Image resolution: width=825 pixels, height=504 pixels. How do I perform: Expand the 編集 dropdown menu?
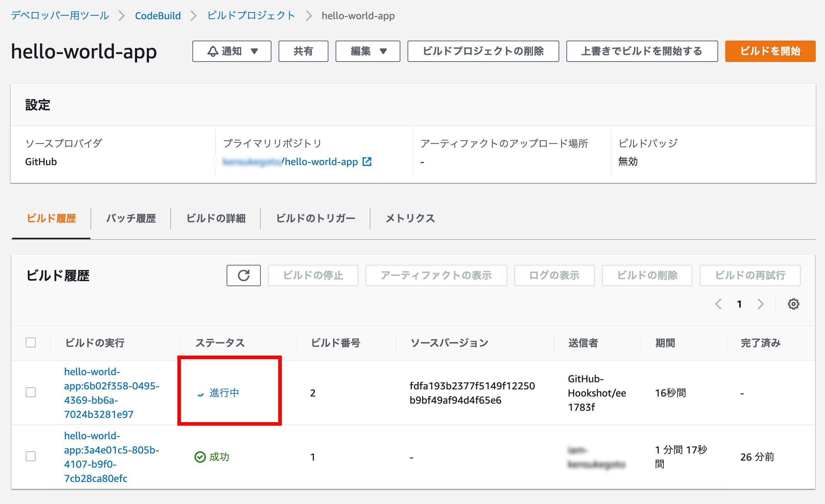[384, 51]
